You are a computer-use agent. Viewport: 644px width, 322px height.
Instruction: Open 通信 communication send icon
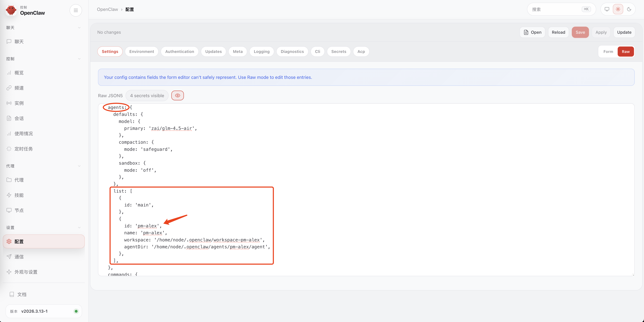pos(9,257)
